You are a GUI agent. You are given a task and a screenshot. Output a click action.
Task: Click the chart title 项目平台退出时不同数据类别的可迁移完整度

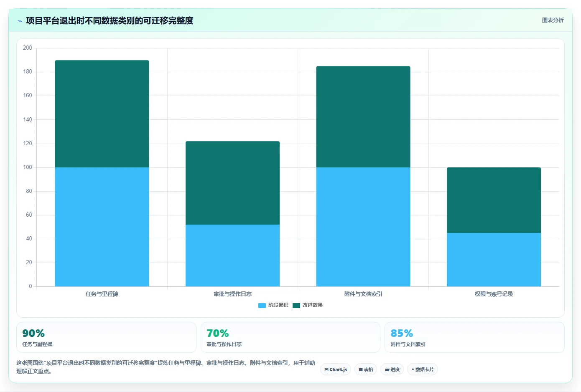[110, 21]
